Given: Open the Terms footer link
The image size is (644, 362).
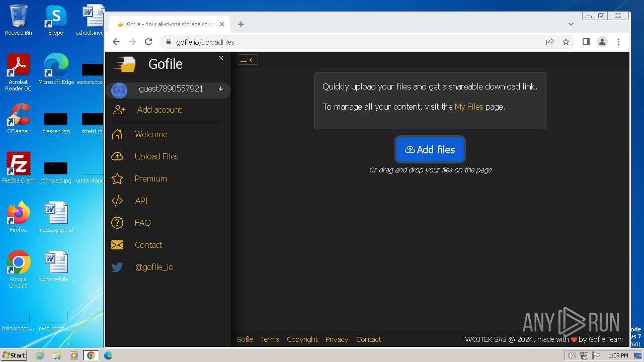Looking at the screenshot, I should pyautogui.click(x=270, y=339).
